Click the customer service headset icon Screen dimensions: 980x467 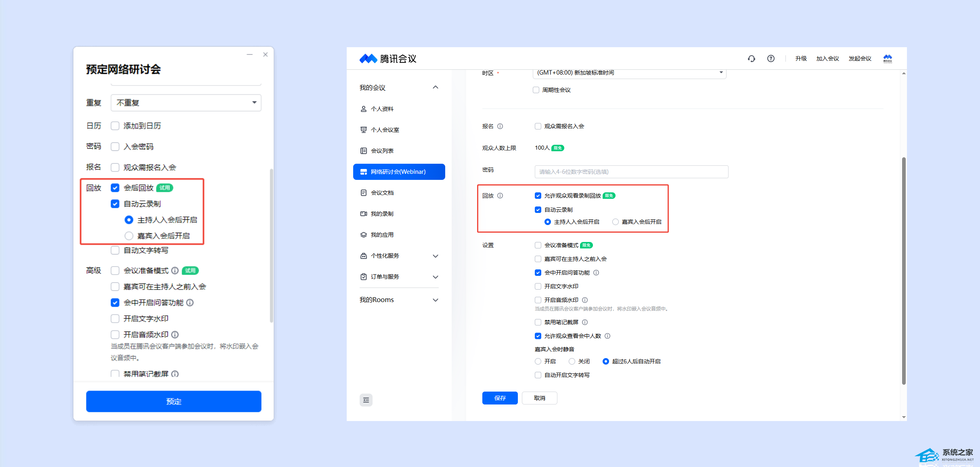pos(751,58)
